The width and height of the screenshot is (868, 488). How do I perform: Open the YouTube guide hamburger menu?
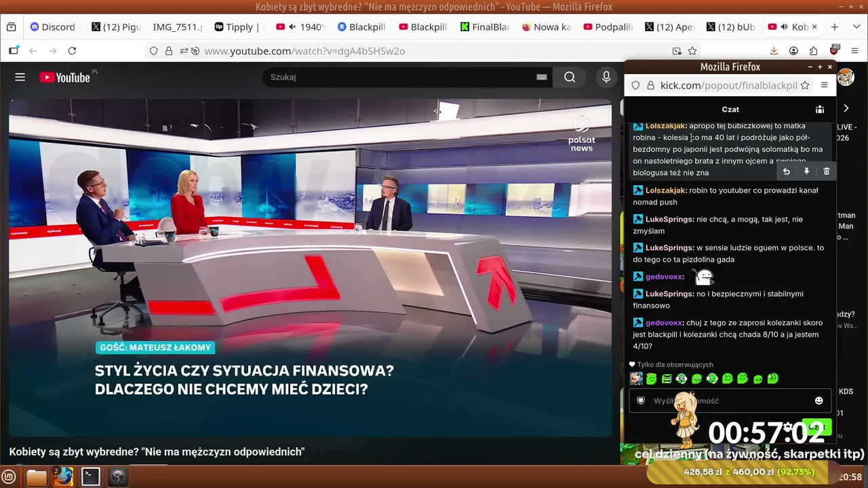click(20, 77)
